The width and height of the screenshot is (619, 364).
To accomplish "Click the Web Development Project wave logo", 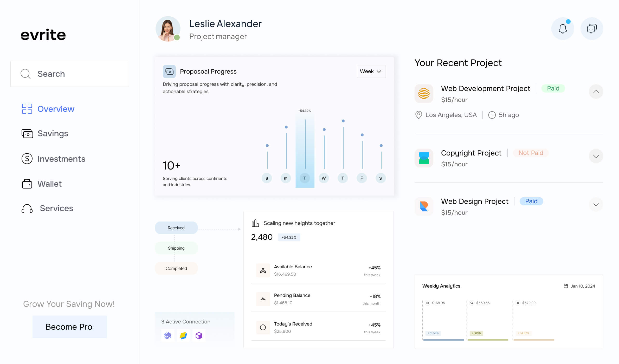I will pos(424,94).
